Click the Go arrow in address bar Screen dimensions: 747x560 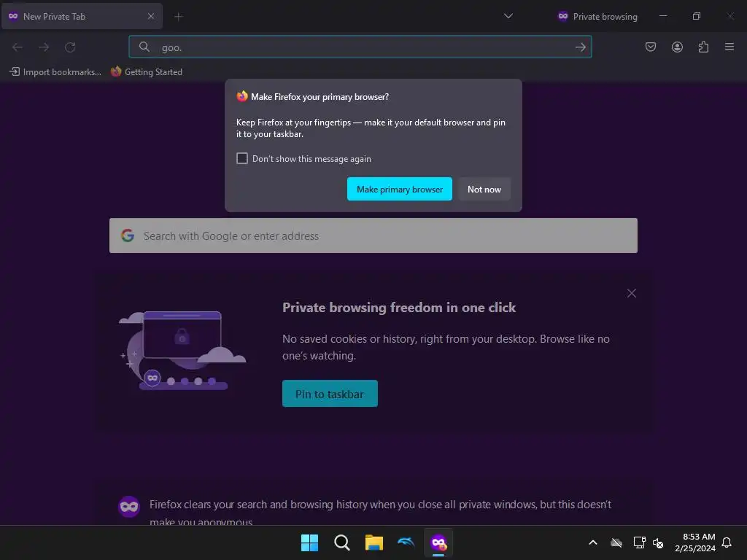(x=580, y=47)
